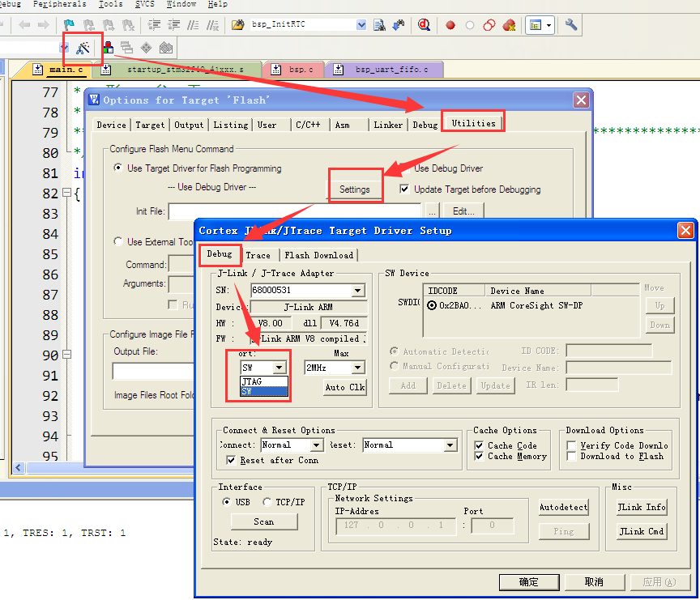Confirm with the 确定 button
Image resolution: width=700 pixels, height=600 pixels.
pyautogui.click(x=529, y=581)
